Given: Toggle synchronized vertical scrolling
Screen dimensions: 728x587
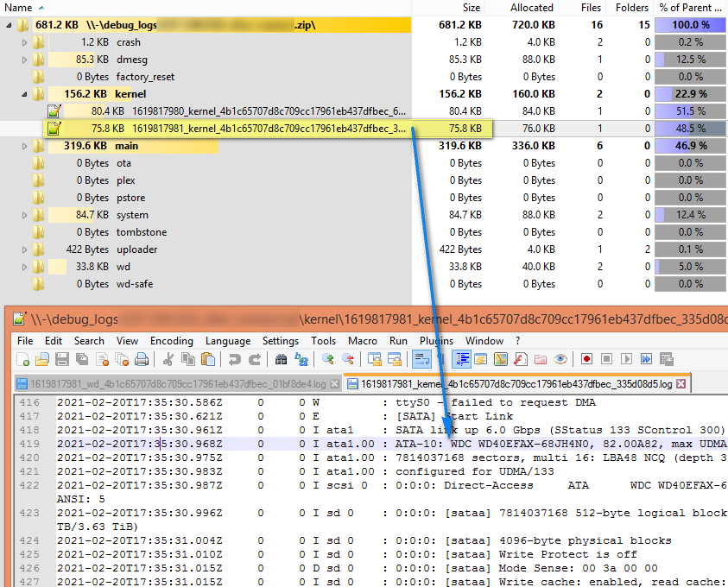Looking at the screenshot, I should coord(374,359).
